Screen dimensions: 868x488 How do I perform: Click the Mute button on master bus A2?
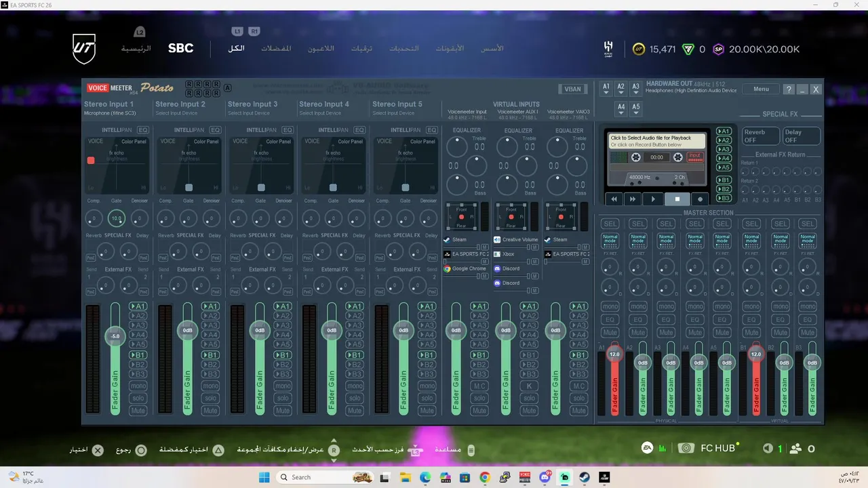[x=638, y=333]
